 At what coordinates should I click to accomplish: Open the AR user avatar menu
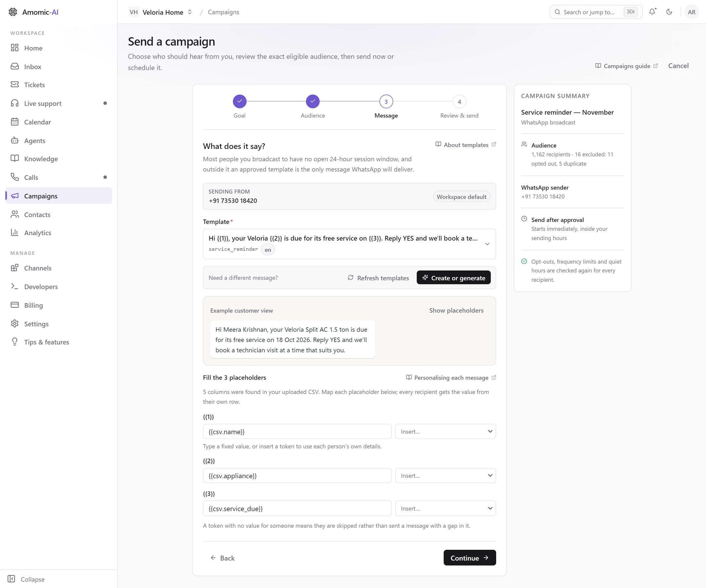point(691,12)
